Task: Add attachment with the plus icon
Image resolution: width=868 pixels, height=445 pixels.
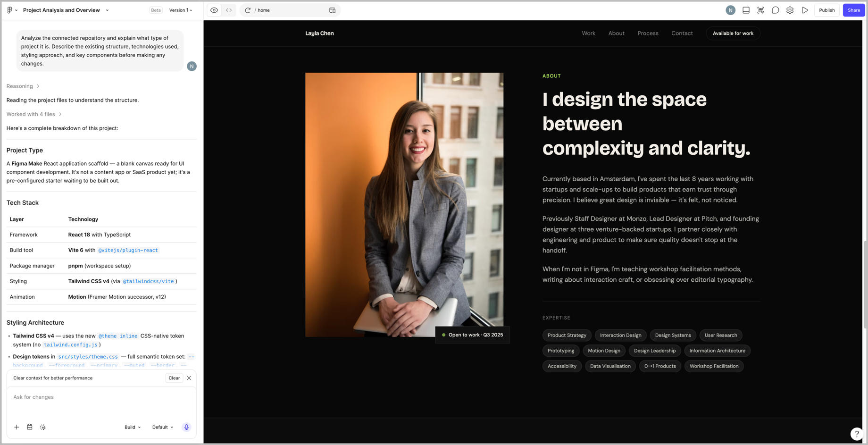Action: pos(17,427)
